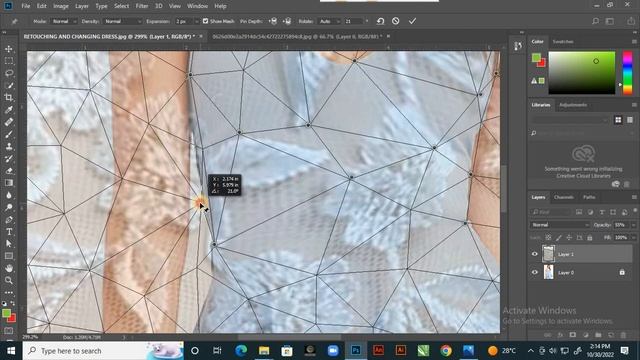Screen dimensions: 640x360
Task: Open Windows Start menu
Action: (x=11, y=351)
